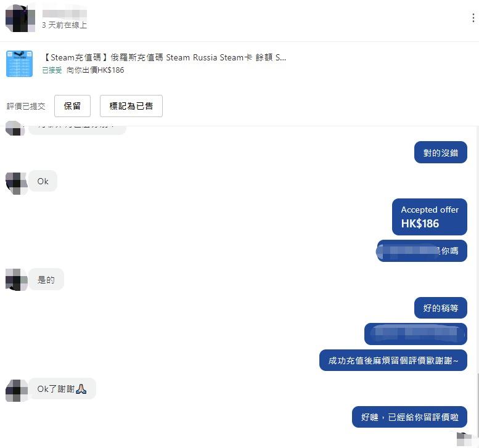Click the 標記為已售 button
Viewport: 479px width, 448px height.
[131, 106]
